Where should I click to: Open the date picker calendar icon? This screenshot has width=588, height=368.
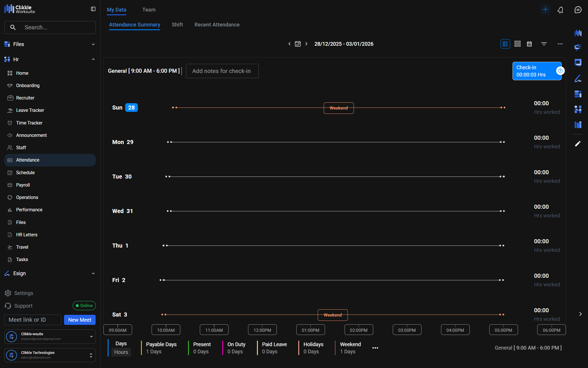pyautogui.click(x=298, y=44)
